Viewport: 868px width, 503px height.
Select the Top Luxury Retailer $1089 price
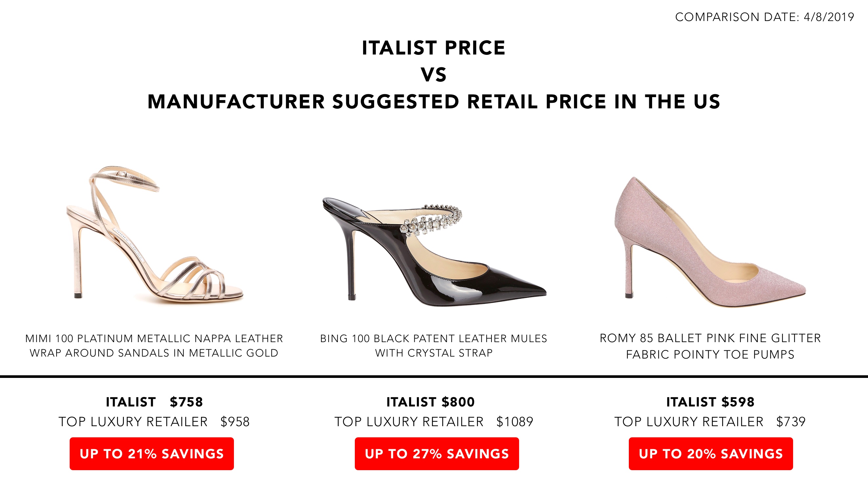click(x=434, y=422)
